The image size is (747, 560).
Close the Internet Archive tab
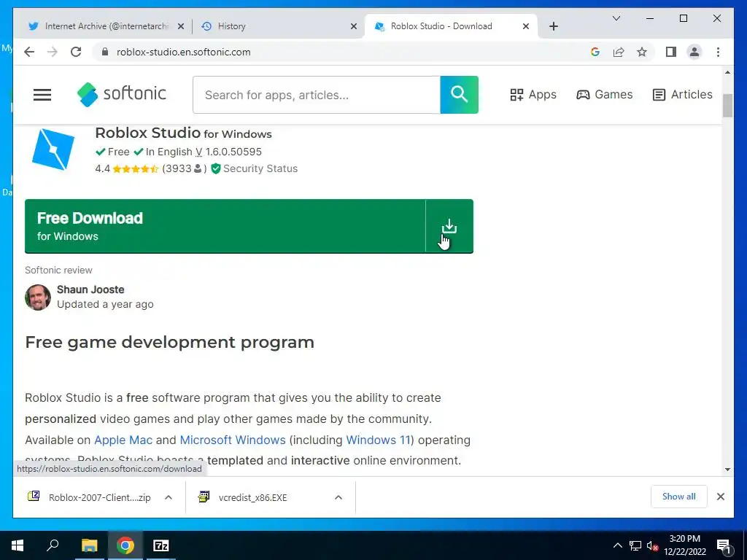pos(181,26)
